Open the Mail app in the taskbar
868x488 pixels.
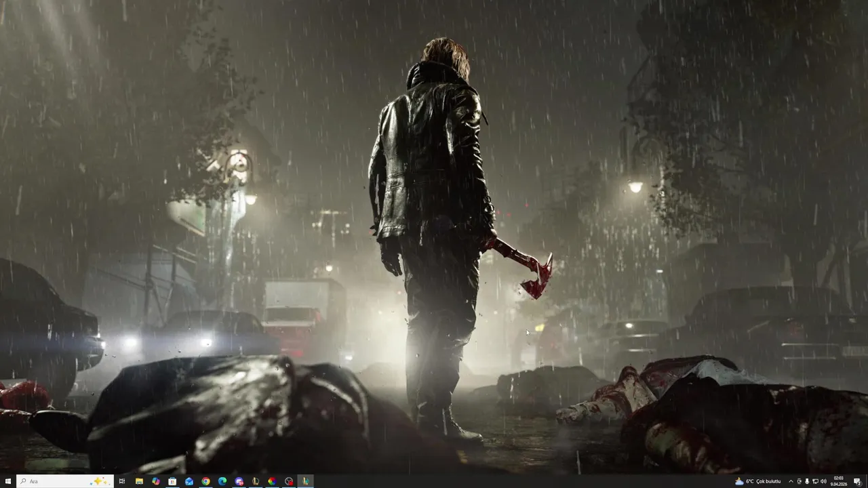(x=189, y=481)
